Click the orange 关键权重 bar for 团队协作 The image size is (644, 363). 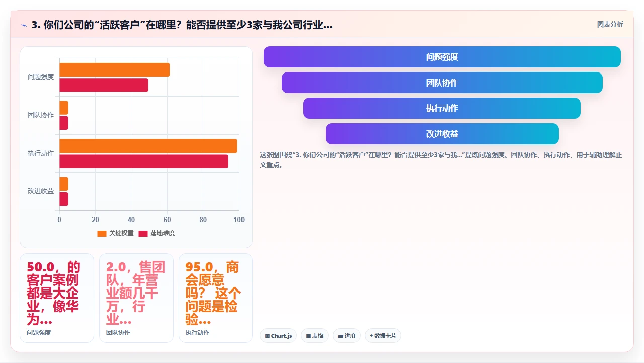(x=63, y=108)
